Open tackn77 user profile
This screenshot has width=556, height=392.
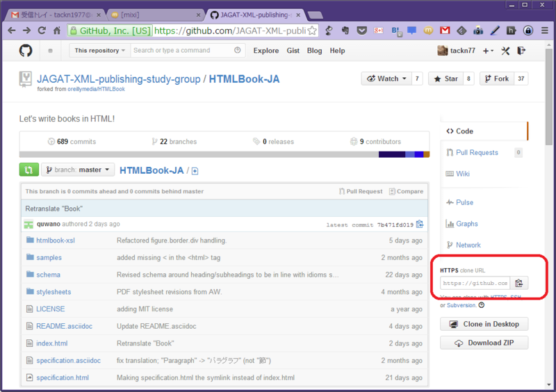pyautogui.click(x=457, y=51)
